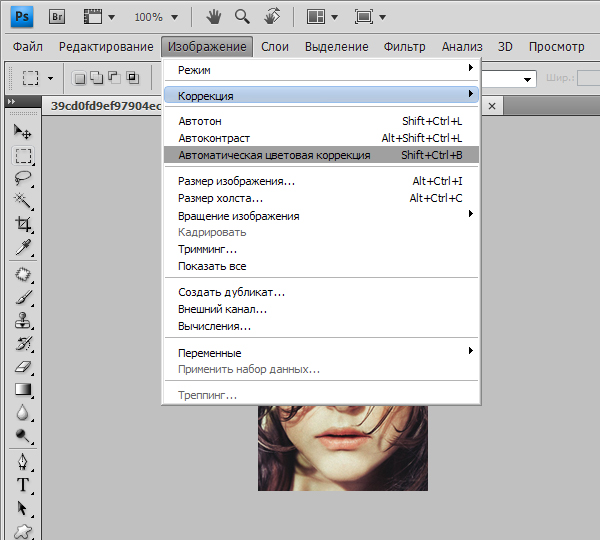Select the Type tool
This screenshot has width=600, height=540.
click(23, 485)
